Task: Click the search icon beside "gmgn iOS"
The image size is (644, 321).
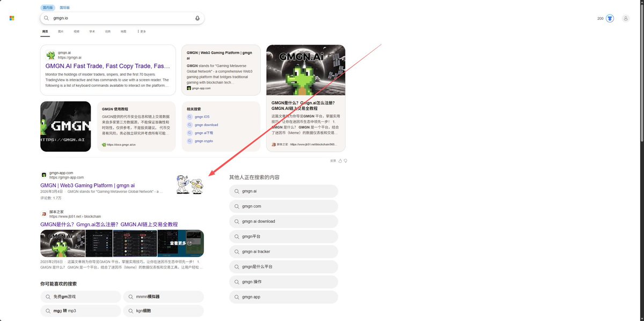Action: [x=189, y=117]
